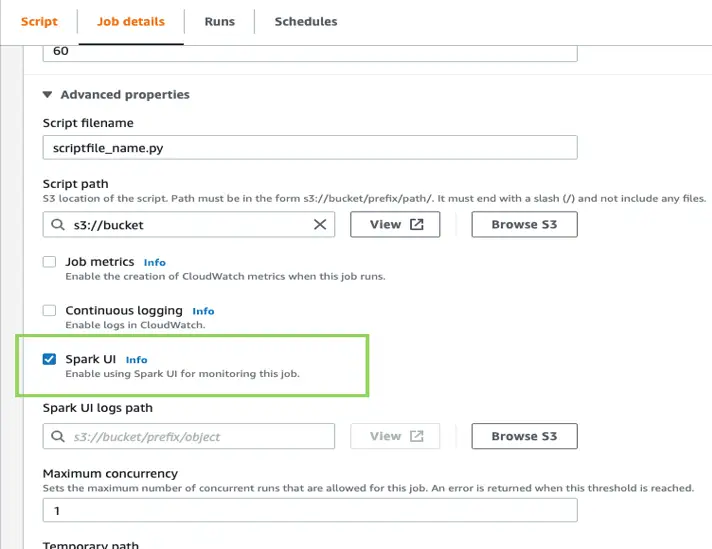Click Browse S3 next to Script path
Screen dimensions: 712x549
tap(524, 224)
